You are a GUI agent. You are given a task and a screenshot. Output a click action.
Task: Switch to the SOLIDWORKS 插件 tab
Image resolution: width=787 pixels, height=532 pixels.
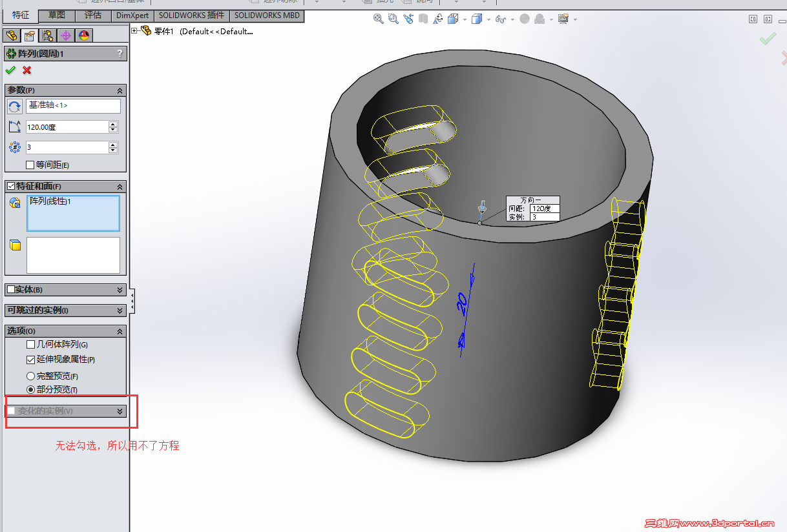coord(192,15)
